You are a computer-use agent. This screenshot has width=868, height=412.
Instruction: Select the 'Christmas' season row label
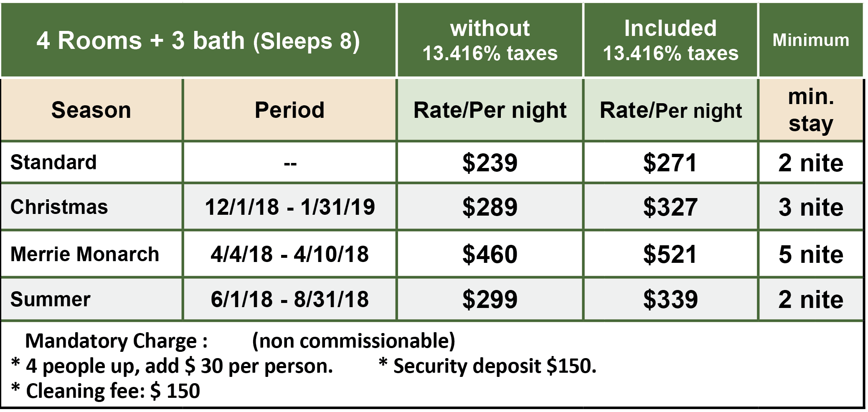click(59, 207)
